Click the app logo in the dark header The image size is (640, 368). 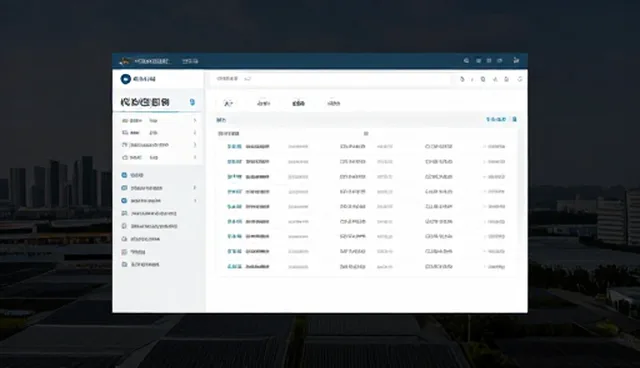124,61
